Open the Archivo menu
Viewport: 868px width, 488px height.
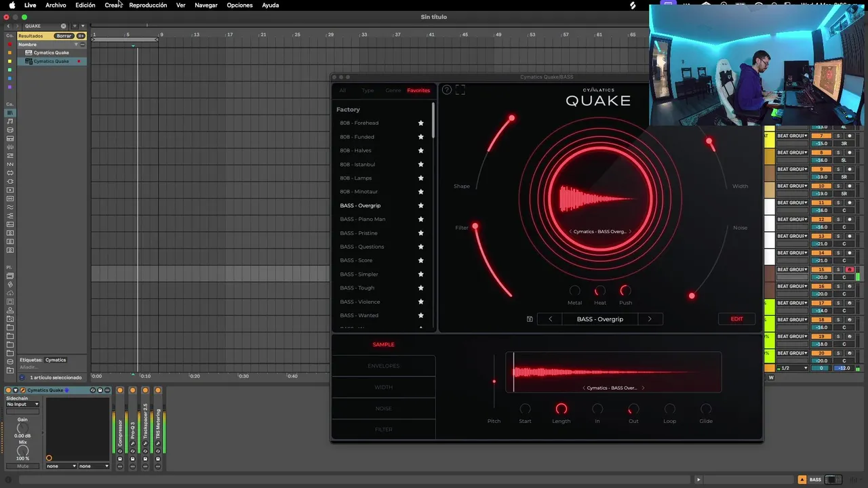(x=56, y=5)
